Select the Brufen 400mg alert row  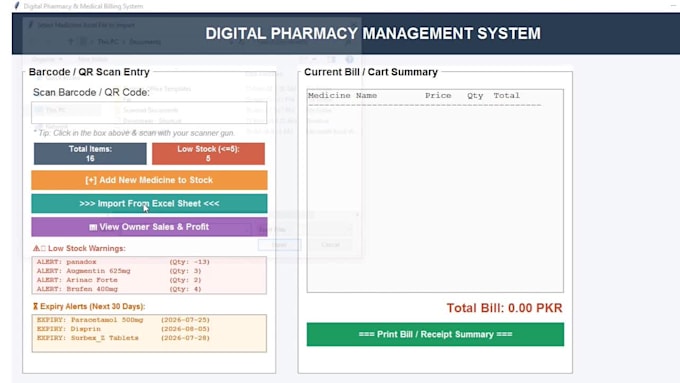(119, 289)
